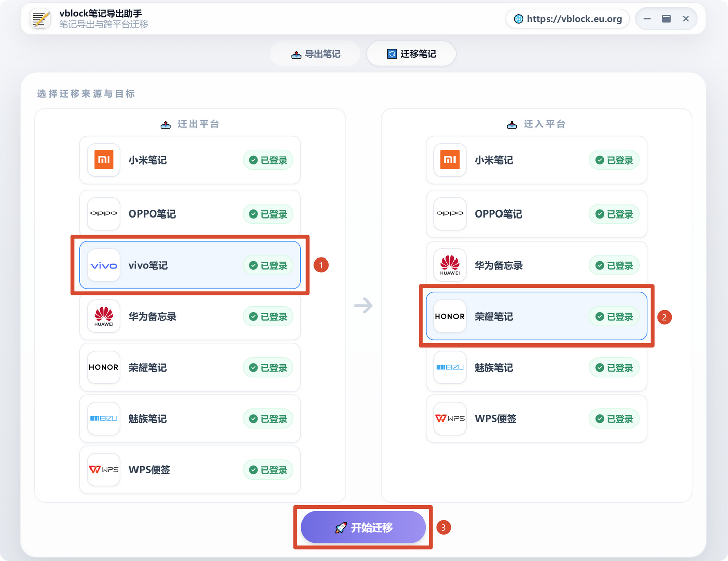
Task: Click the 迁出平台 header icon
Action: click(165, 125)
